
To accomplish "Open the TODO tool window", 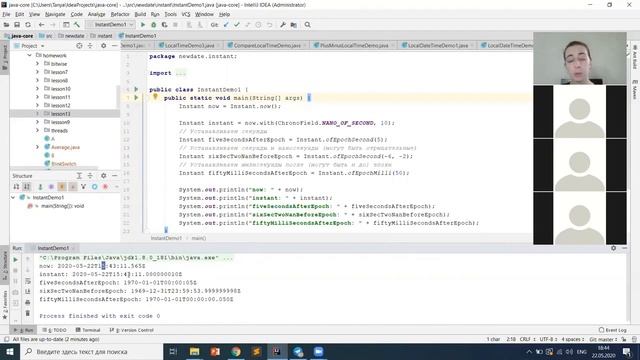I will [55, 330].
